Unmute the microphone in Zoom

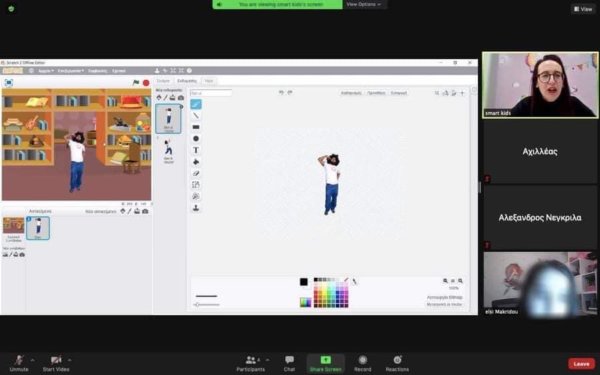[19, 363]
